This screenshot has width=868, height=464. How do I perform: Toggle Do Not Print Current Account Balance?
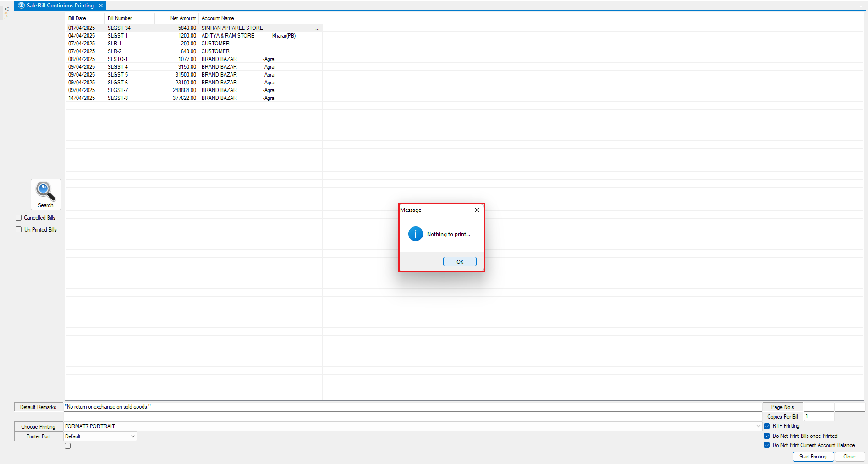767,445
